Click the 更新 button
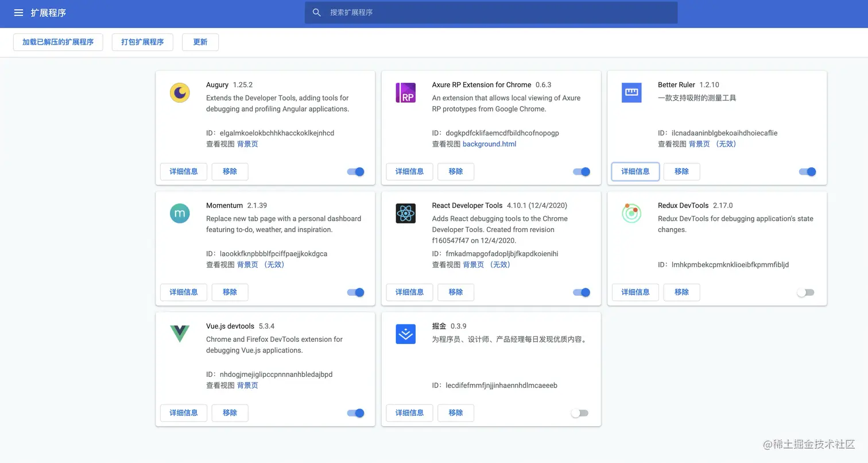This screenshot has width=868, height=463. [x=200, y=42]
